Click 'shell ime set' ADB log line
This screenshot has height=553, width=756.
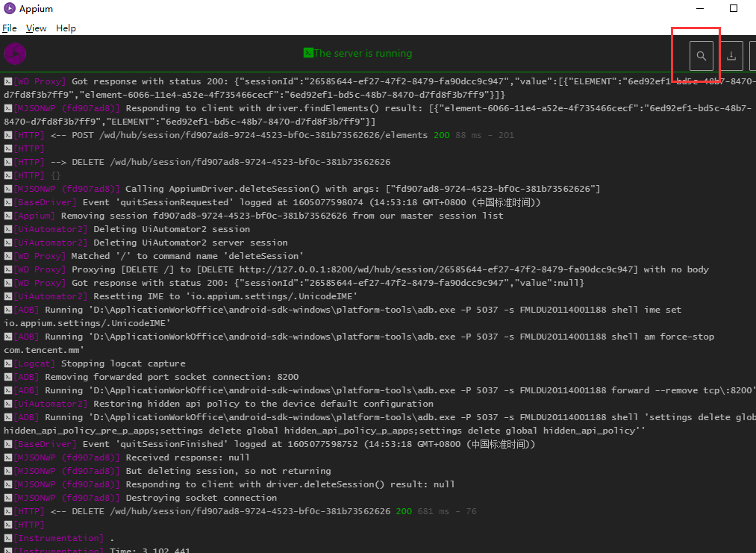(343, 316)
